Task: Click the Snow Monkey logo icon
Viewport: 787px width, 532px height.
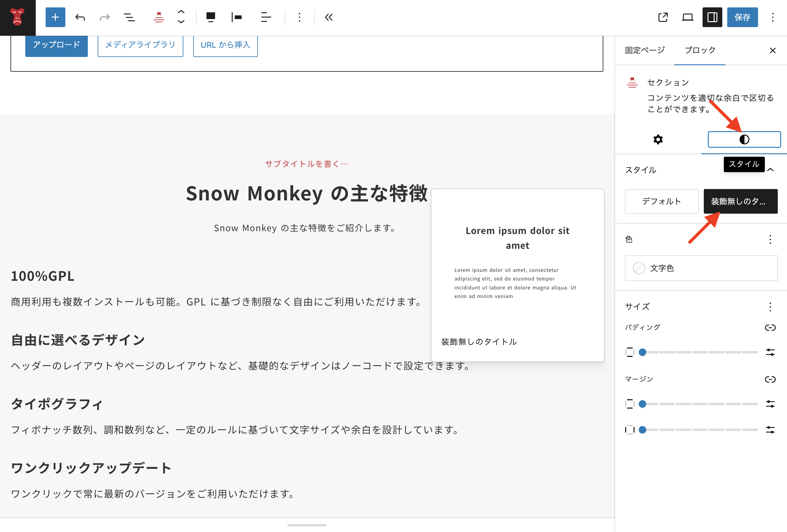Action: 17,17
